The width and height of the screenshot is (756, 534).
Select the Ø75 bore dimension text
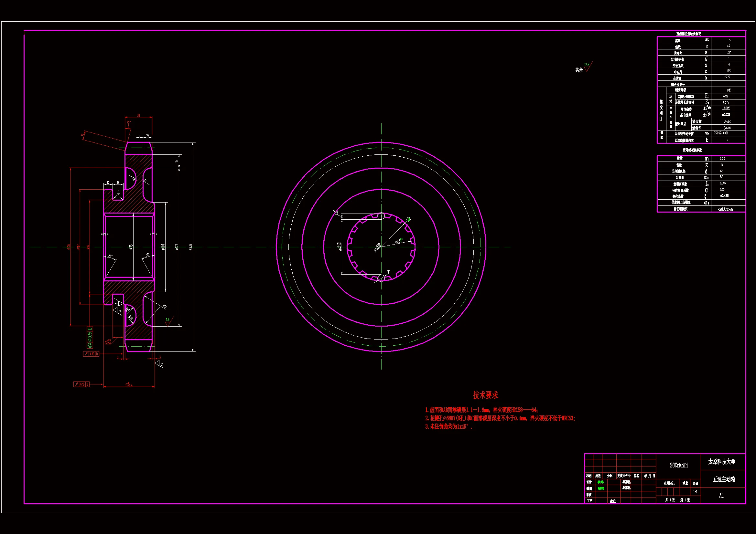[x=131, y=247]
